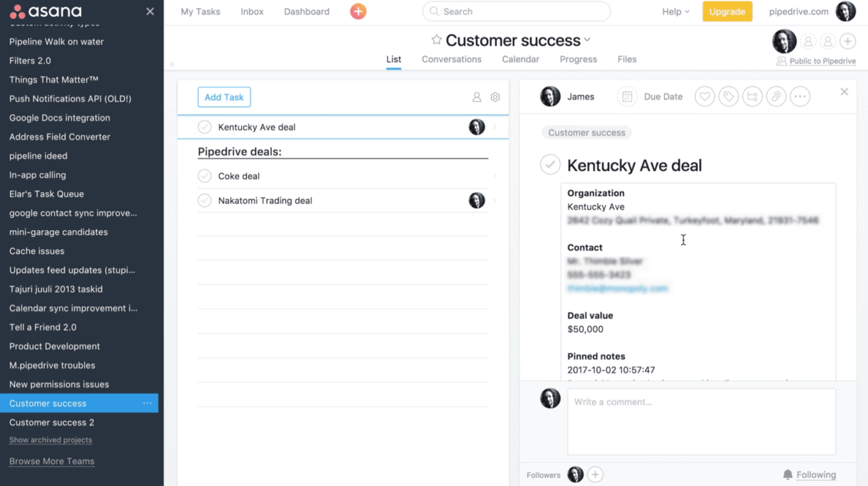Open profile avatar in top bar
The image size is (868, 486).
(x=846, y=12)
